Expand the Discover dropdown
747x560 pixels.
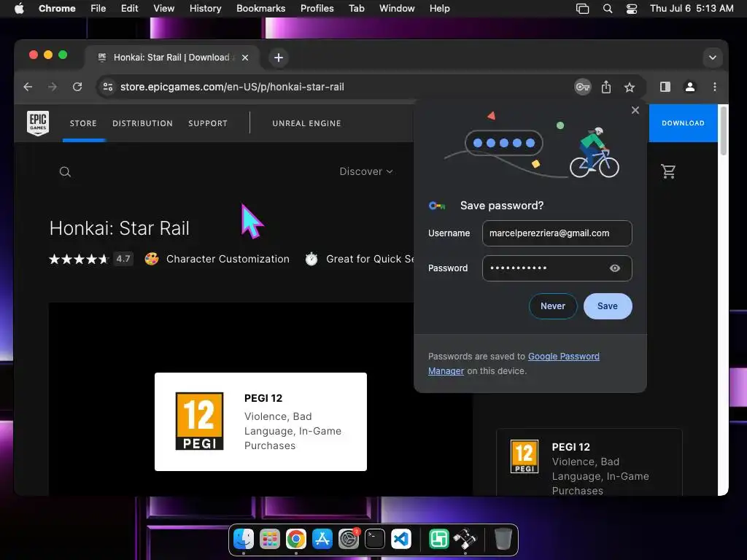point(366,171)
